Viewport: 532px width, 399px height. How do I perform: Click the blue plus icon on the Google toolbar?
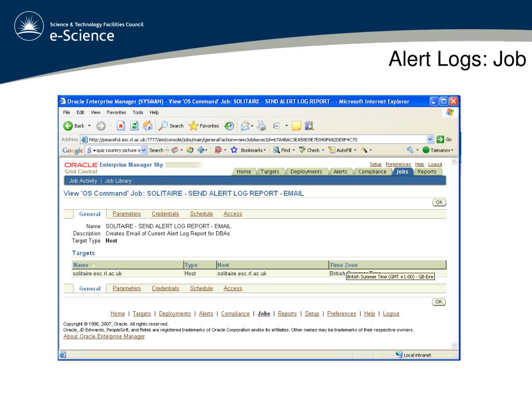point(201,150)
